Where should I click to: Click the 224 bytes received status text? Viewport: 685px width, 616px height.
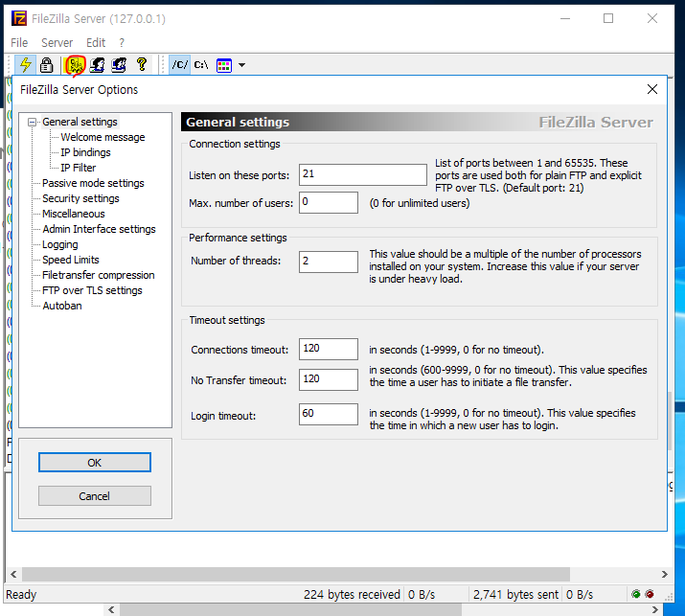tap(352, 595)
